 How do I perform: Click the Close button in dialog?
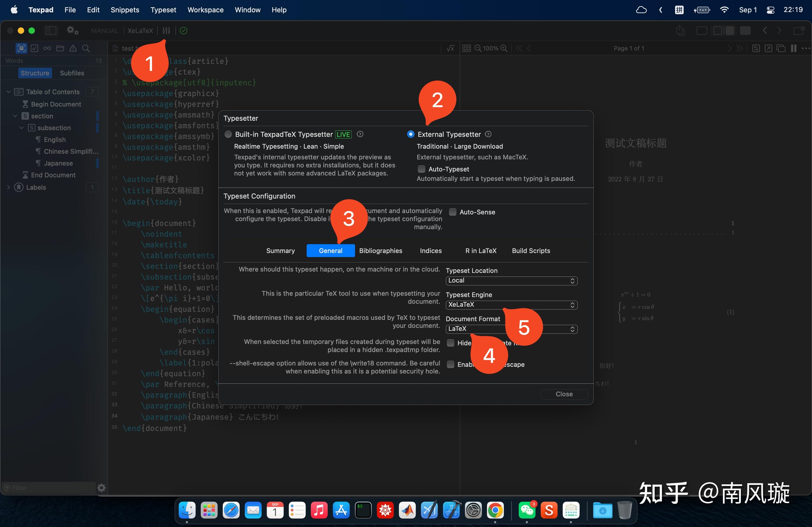pyautogui.click(x=564, y=394)
